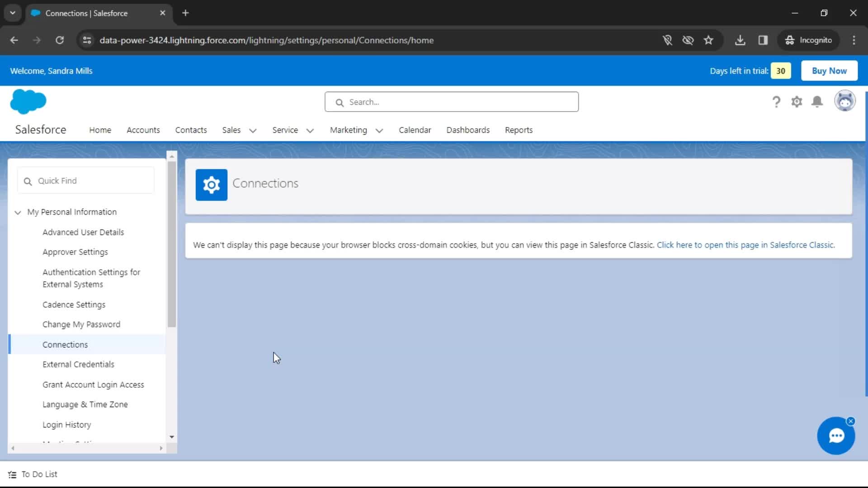
Task: Click the browser back arrow
Action: 14,40
